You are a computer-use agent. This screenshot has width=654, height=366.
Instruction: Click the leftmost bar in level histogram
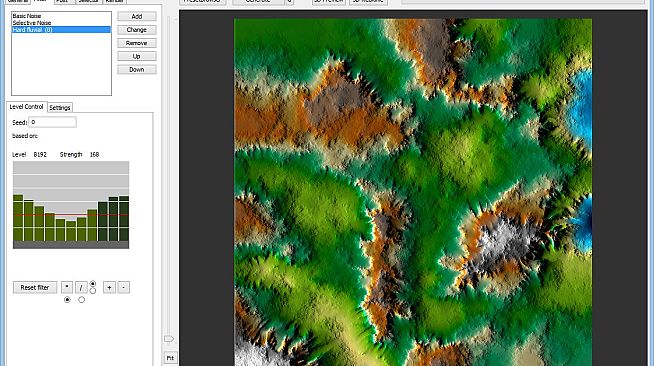tap(18, 218)
